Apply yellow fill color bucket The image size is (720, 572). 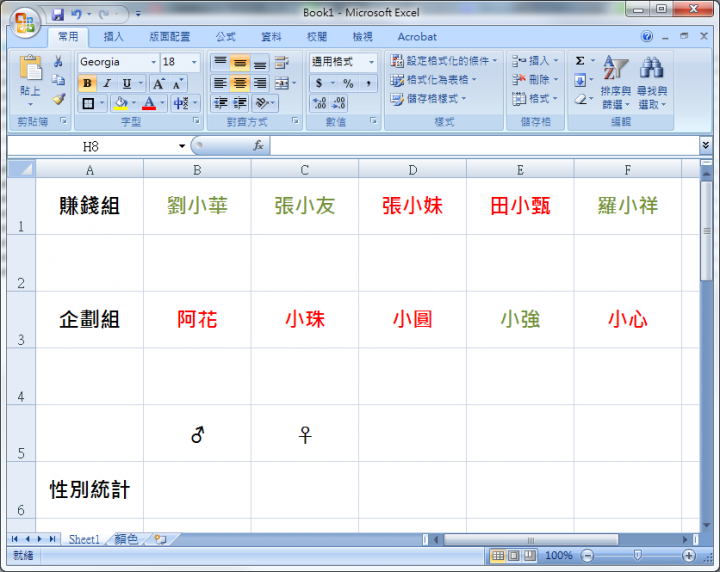click(121, 103)
